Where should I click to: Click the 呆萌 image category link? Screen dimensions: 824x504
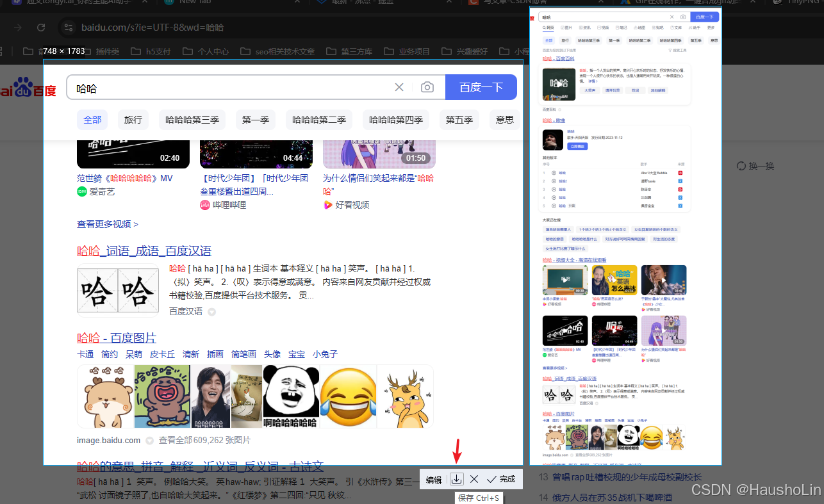134,354
